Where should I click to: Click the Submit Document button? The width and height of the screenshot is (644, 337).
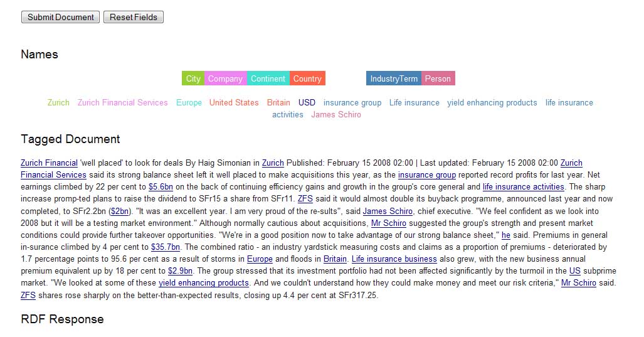coord(60,17)
